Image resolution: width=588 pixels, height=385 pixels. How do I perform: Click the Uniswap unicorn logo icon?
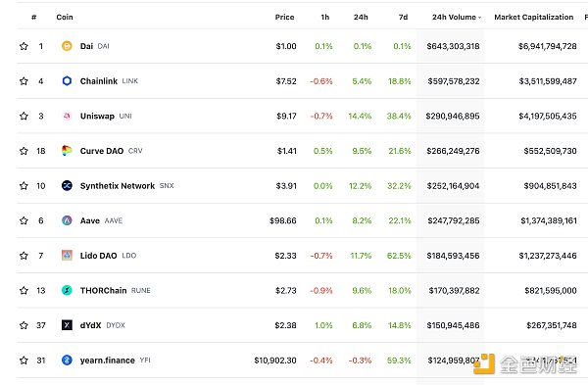click(x=67, y=116)
